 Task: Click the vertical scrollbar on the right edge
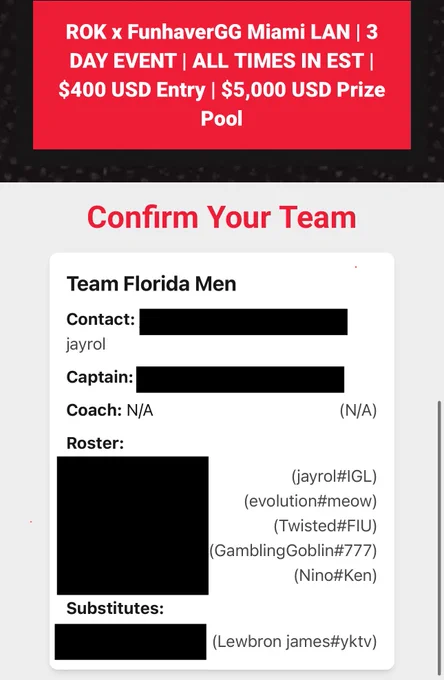pos(440,538)
